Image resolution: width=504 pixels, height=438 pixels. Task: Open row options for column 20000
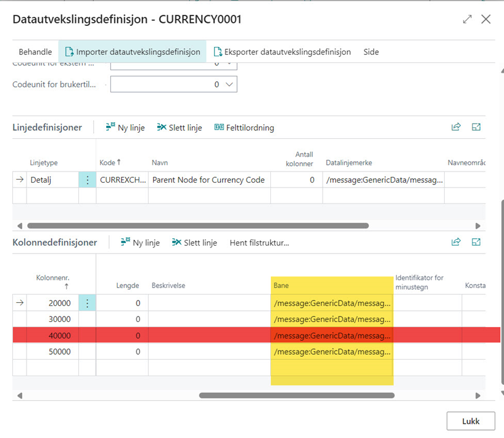click(x=88, y=303)
